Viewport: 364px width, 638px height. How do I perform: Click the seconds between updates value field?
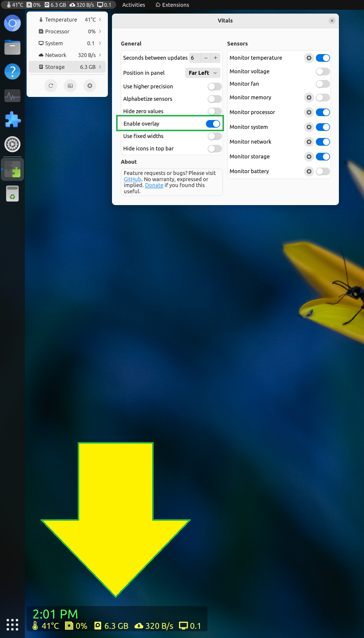coord(195,58)
